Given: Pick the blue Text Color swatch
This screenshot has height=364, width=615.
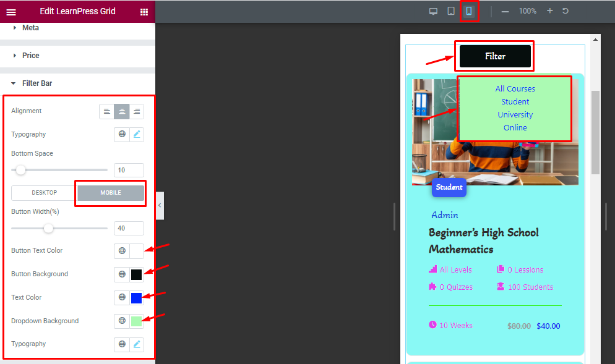Looking at the screenshot, I should (137, 298).
